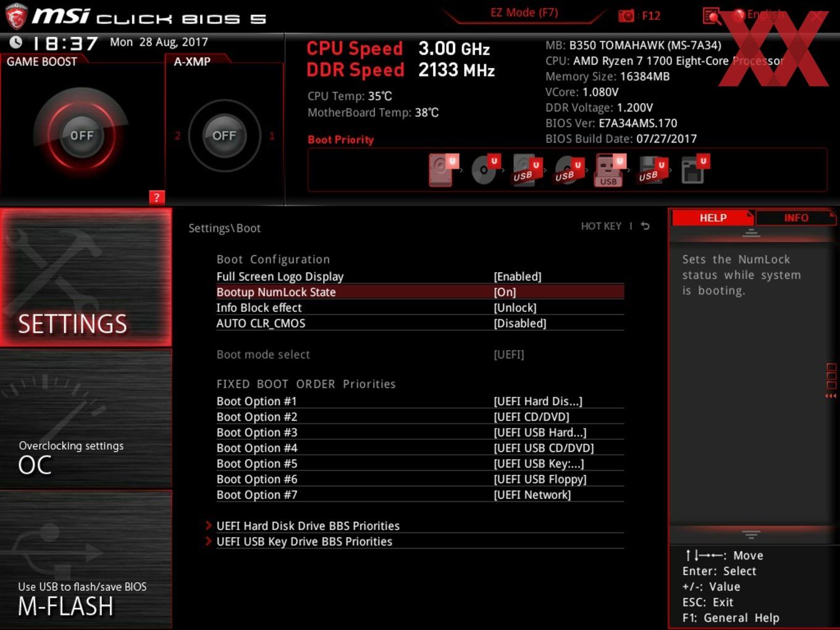Click the F12 screenshot camera icon

[626, 16]
